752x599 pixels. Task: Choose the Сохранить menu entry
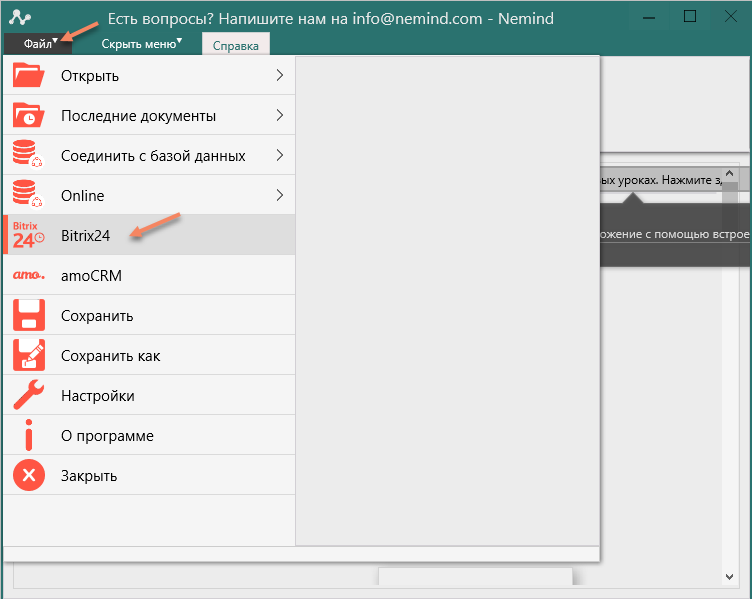(x=149, y=315)
